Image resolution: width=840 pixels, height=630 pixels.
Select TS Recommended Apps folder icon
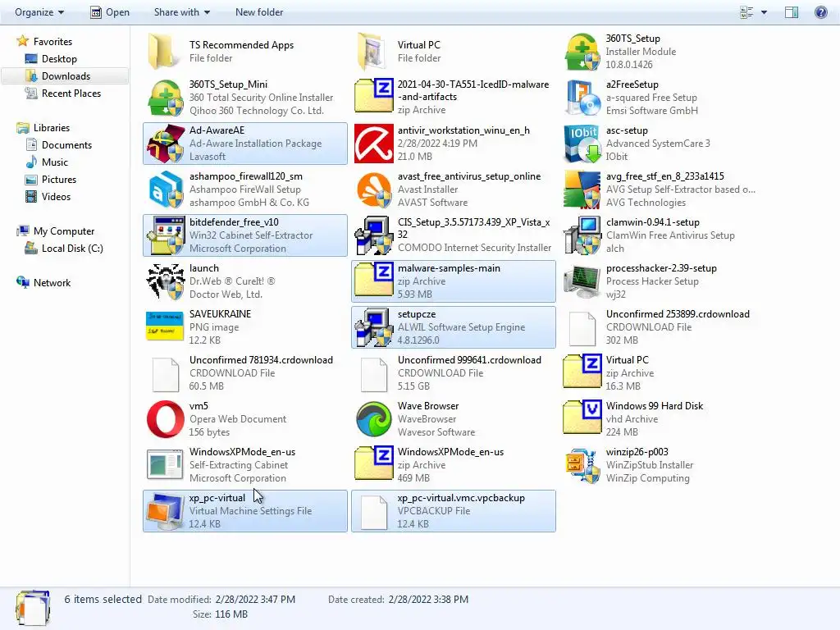[x=163, y=52]
